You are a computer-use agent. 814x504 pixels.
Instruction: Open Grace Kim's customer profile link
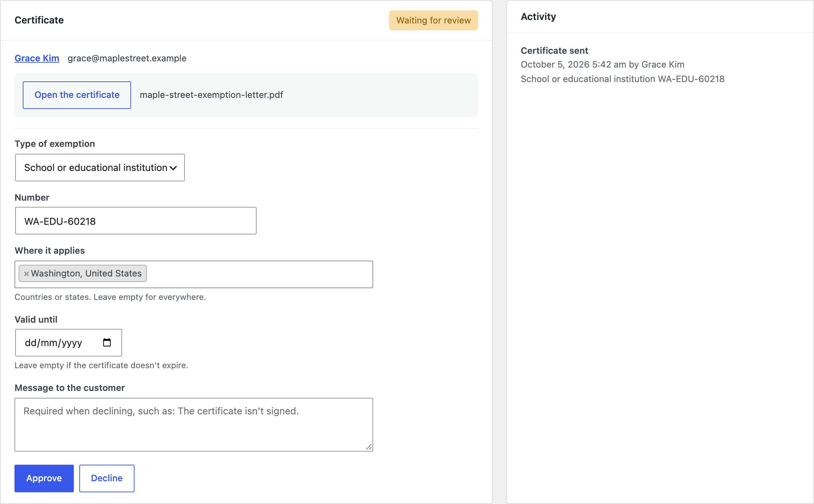(x=37, y=58)
